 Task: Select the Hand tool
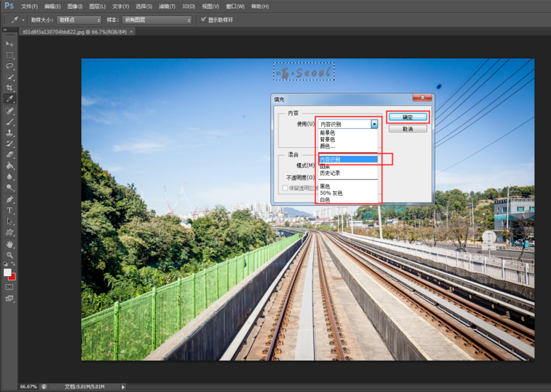9,244
